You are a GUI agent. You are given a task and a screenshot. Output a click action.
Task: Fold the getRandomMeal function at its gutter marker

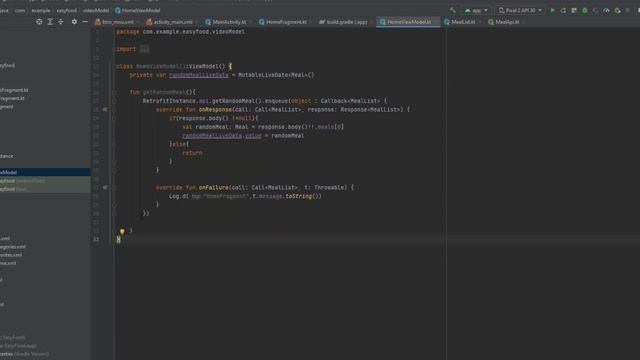point(114,92)
